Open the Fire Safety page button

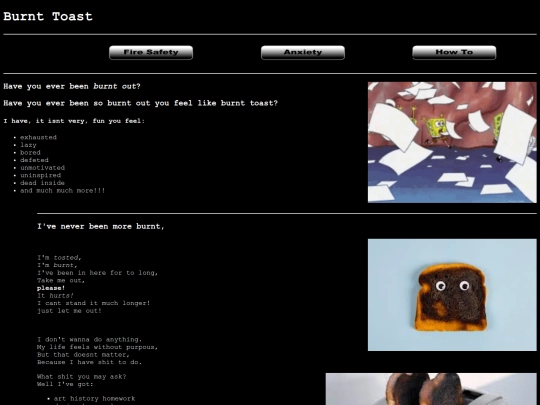pos(151,53)
